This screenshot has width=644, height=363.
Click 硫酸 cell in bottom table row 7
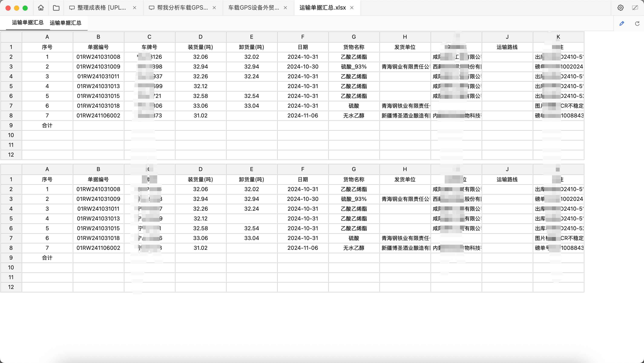354,238
